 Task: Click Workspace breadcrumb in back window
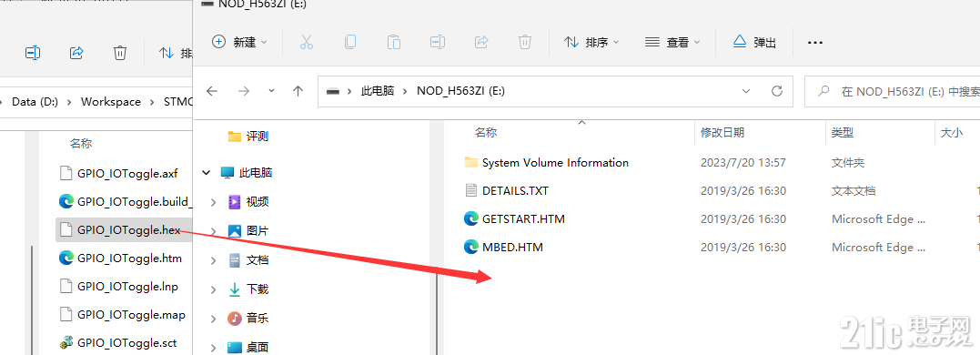(x=111, y=102)
